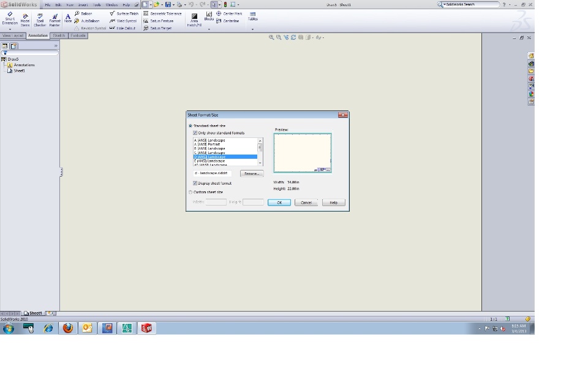Open the Model Items command

click(x=25, y=20)
